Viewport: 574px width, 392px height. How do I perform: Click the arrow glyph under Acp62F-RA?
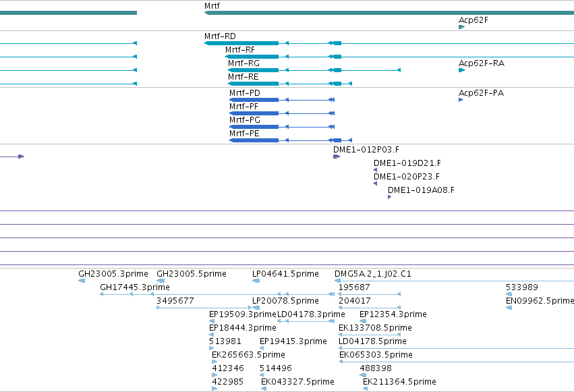(x=461, y=70)
